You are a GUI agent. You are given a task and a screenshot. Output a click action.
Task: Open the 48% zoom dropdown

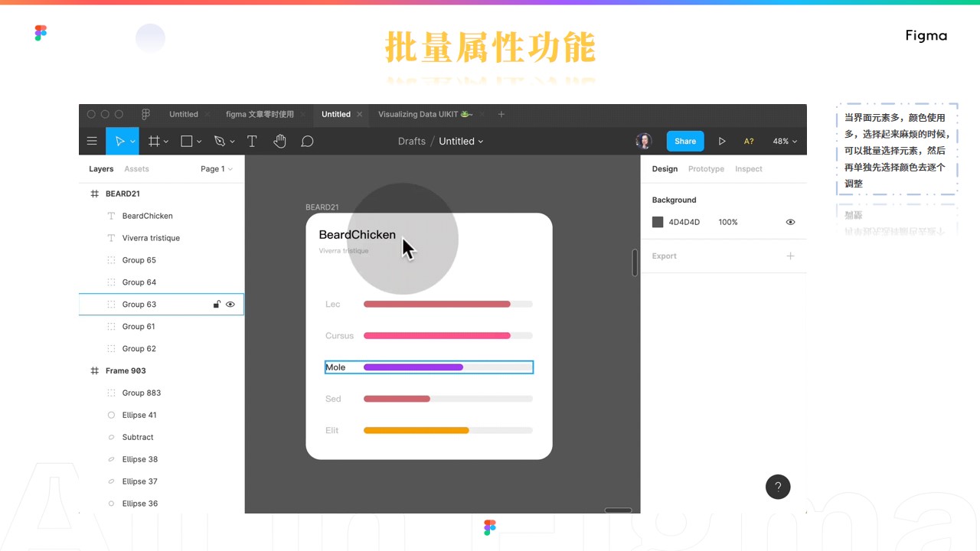[x=785, y=141]
